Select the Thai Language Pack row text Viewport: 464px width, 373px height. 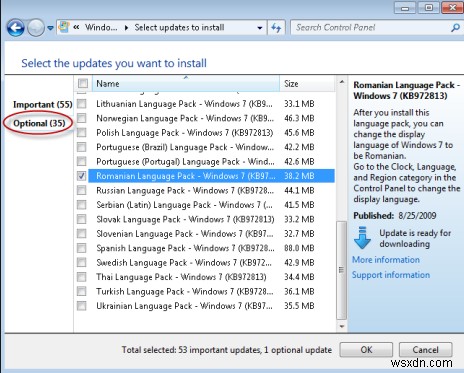click(181, 277)
